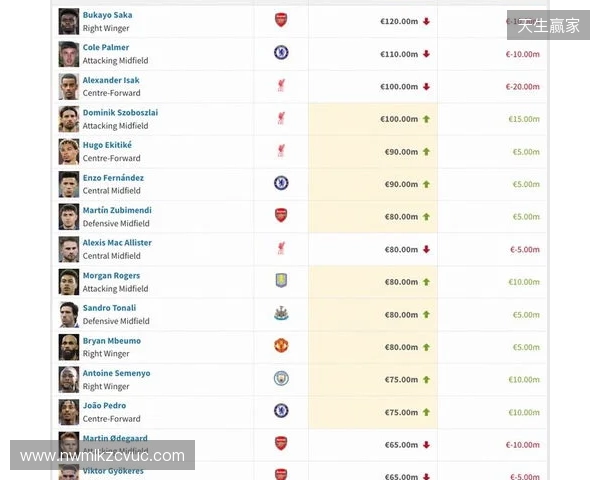The height and width of the screenshot is (480, 600).
Task: Open Martín Zubimendi player link
Action: point(117,210)
